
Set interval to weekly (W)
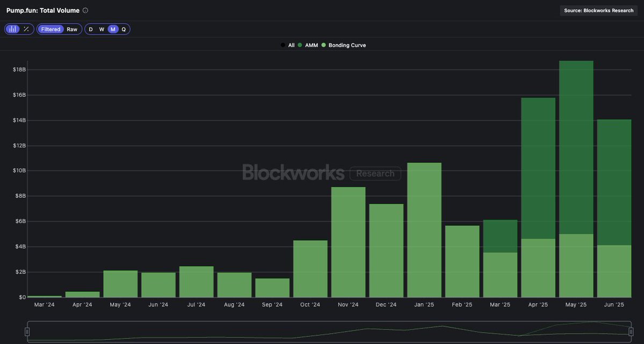click(x=102, y=29)
